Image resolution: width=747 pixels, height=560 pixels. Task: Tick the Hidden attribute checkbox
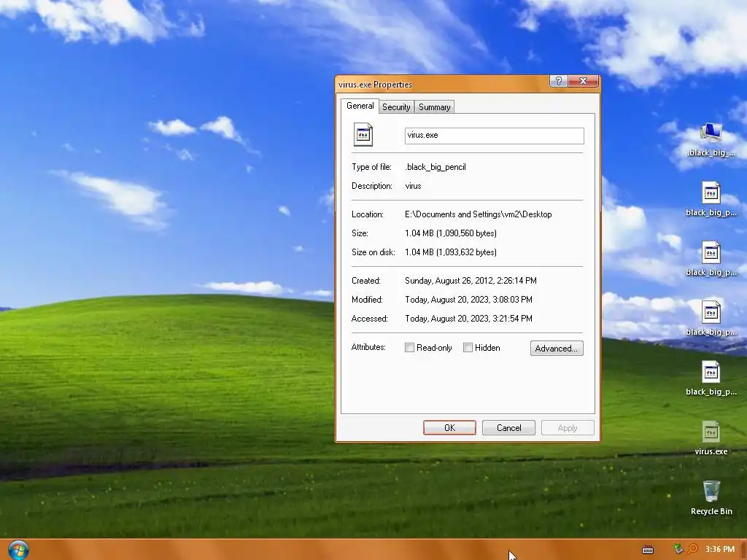coord(468,348)
